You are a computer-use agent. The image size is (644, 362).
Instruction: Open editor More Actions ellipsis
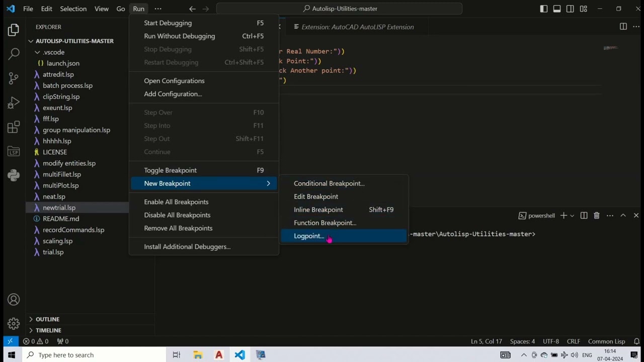click(x=636, y=27)
